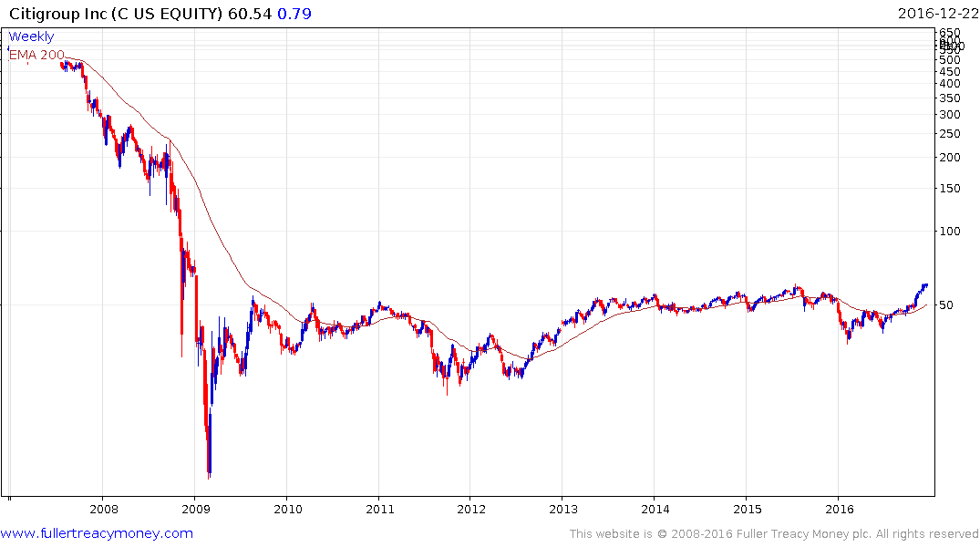
Task: Click the 2010 x-axis label
Action: [x=287, y=509]
